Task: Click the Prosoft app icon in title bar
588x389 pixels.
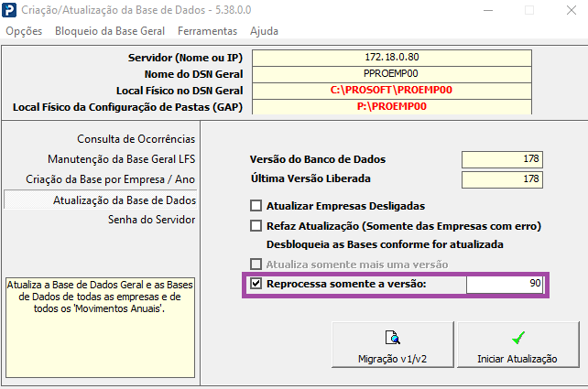Action: 9,10
